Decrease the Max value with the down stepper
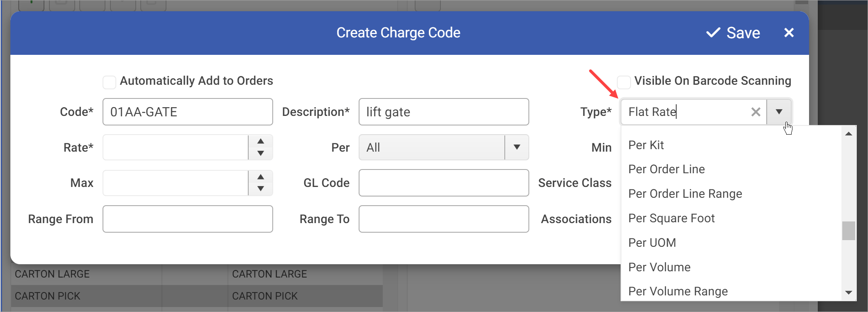868x312 pixels. [260, 189]
